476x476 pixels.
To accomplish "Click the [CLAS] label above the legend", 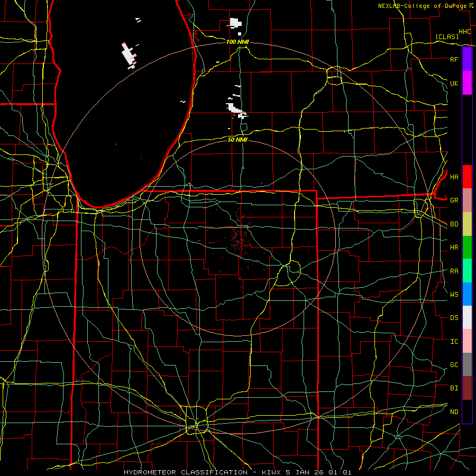I will point(447,36).
